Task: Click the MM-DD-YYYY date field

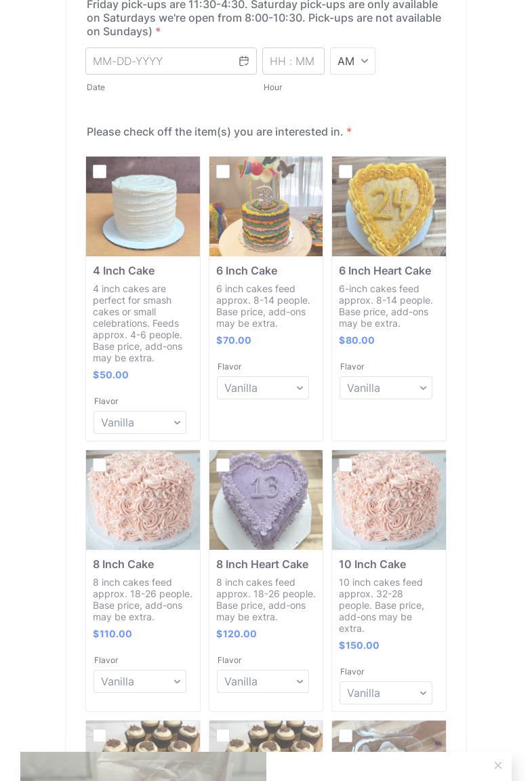Action: [171, 61]
